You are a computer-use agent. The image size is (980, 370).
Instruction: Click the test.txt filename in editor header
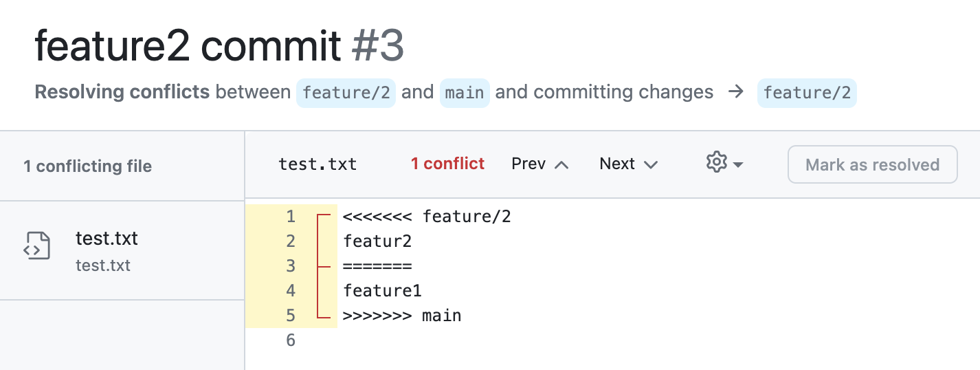click(x=318, y=164)
